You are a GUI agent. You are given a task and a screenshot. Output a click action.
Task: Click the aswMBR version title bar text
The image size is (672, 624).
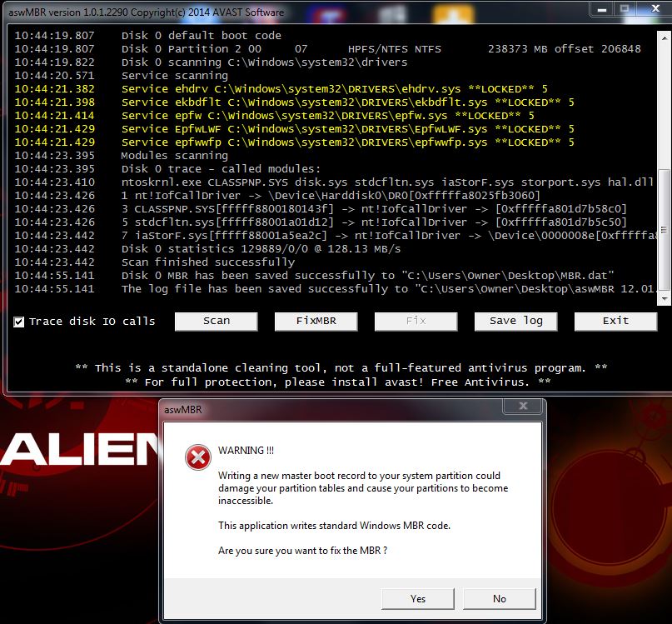tap(147, 12)
